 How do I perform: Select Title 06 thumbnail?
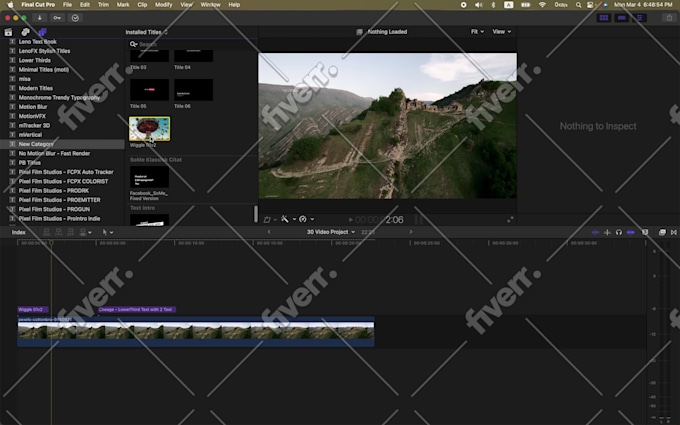point(193,90)
